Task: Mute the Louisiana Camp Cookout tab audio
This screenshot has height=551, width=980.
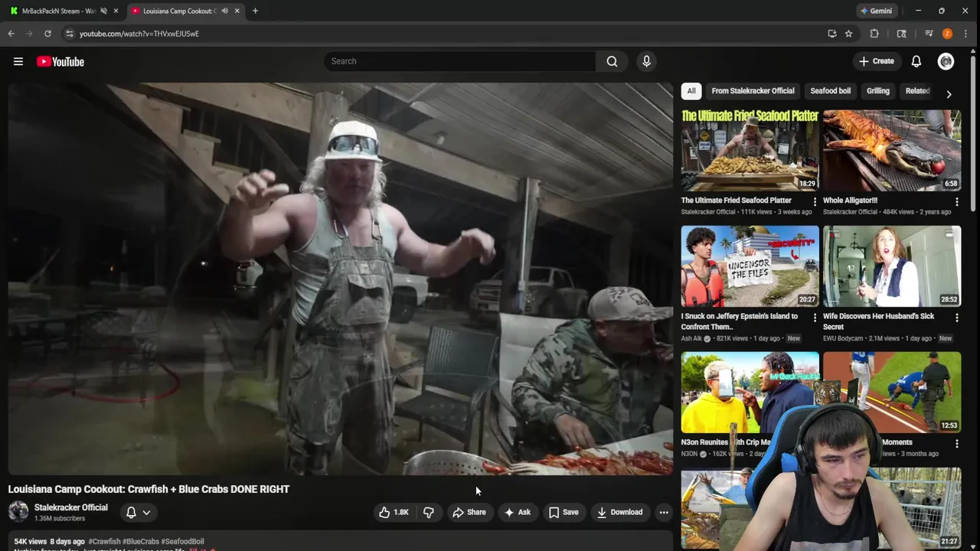Action: click(224, 11)
